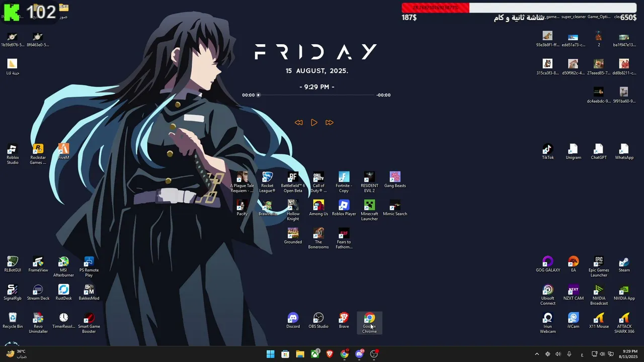Viewport: 644px width, 362px height.
Task: Select the Fortnite - Copy icon
Action: point(344,183)
